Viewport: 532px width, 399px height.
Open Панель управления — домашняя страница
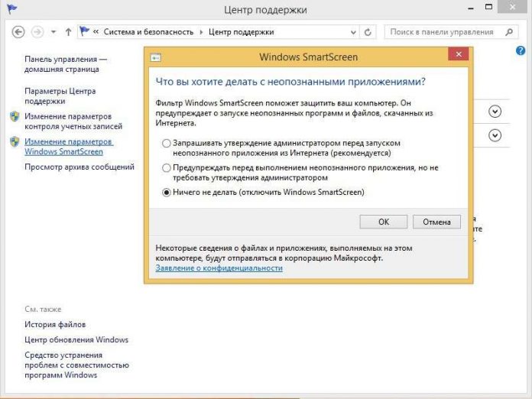pyautogui.click(x=66, y=64)
